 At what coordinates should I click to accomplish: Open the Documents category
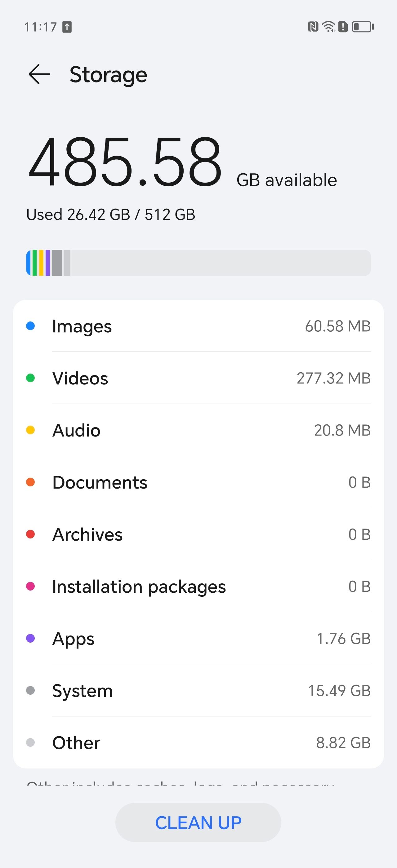tap(198, 482)
